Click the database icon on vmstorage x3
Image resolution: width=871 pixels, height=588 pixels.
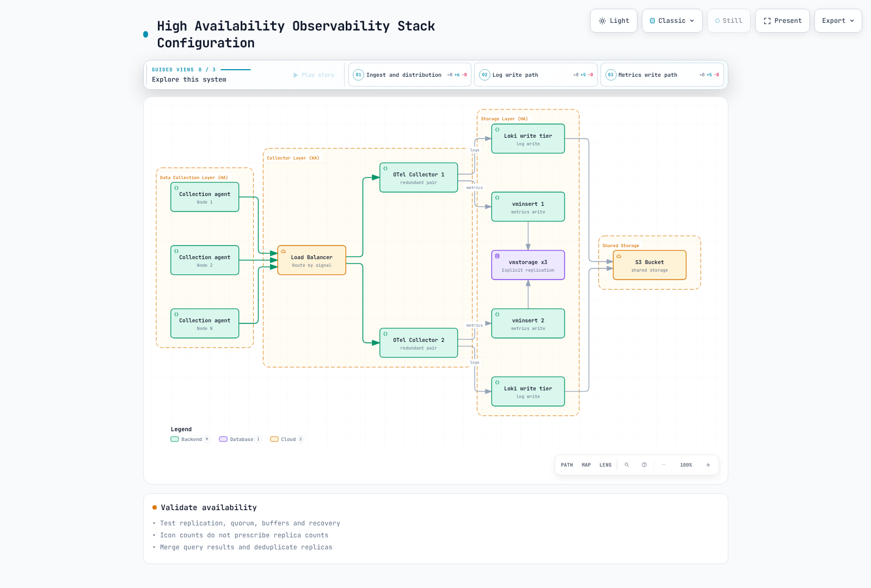point(497,256)
